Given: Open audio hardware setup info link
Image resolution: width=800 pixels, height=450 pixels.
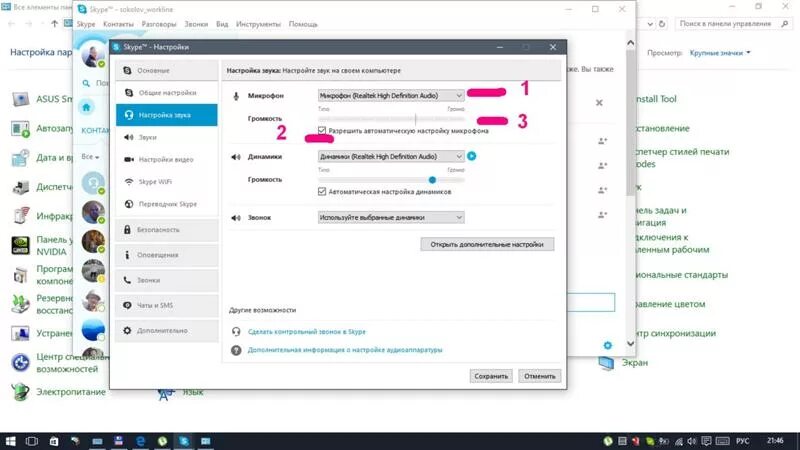Looking at the screenshot, I should [x=345, y=350].
